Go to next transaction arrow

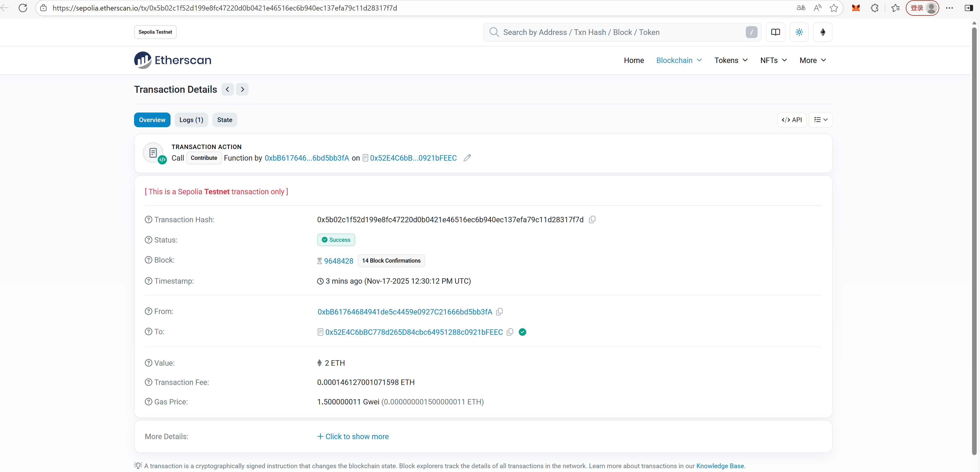(x=242, y=89)
